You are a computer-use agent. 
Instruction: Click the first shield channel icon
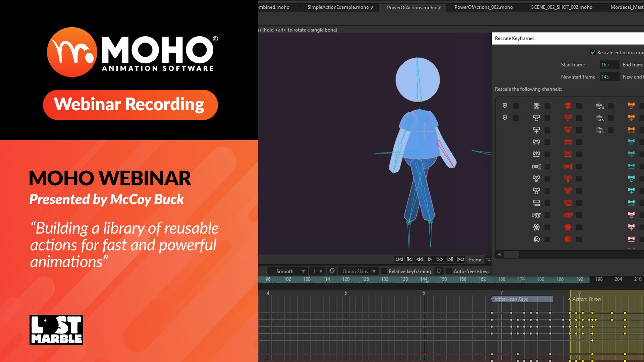coord(505,106)
